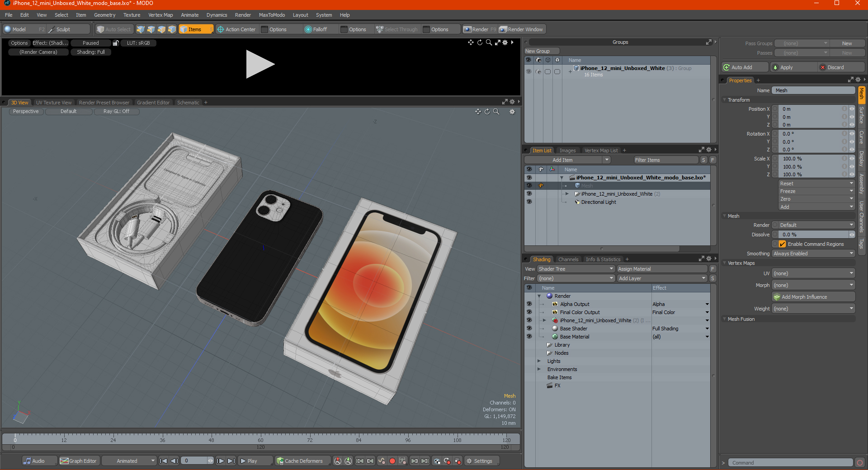Select Materials mode cube icon
The height and width of the screenshot is (470, 868).
[172, 29]
